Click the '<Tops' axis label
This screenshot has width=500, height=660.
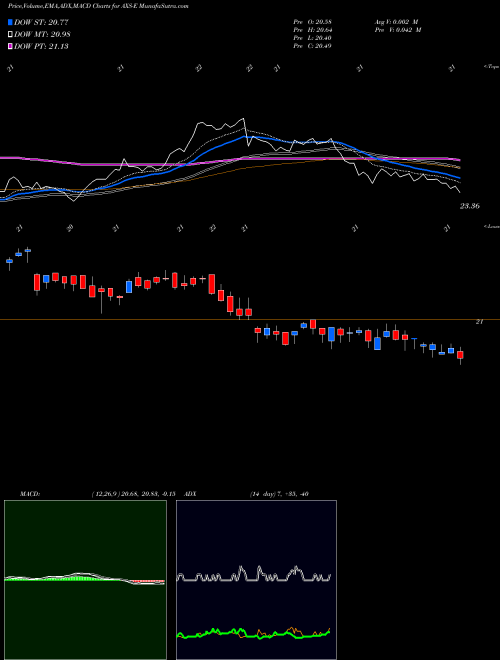click(x=491, y=67)
